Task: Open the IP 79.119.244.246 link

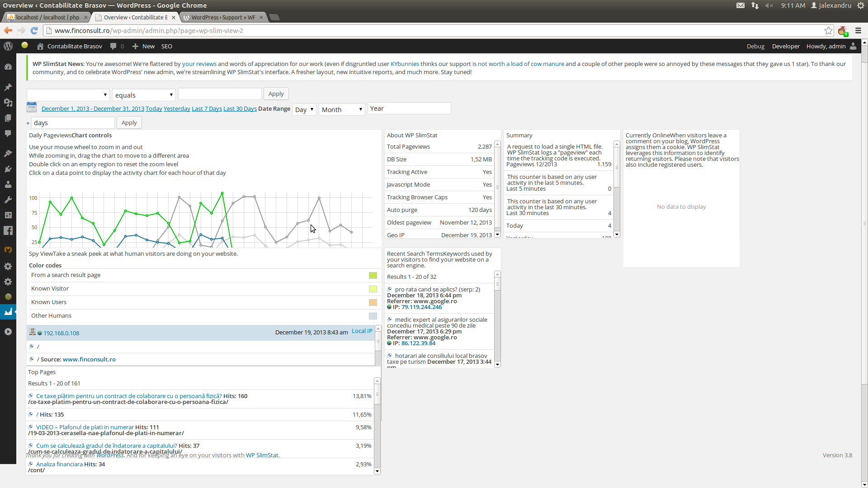Action: tap(421, 307)
